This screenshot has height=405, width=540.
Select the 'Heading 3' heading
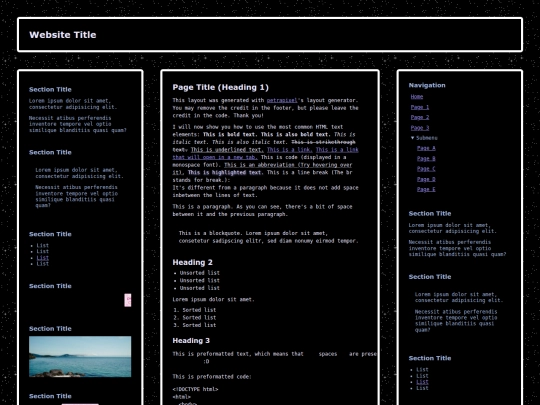click(191, 341)
